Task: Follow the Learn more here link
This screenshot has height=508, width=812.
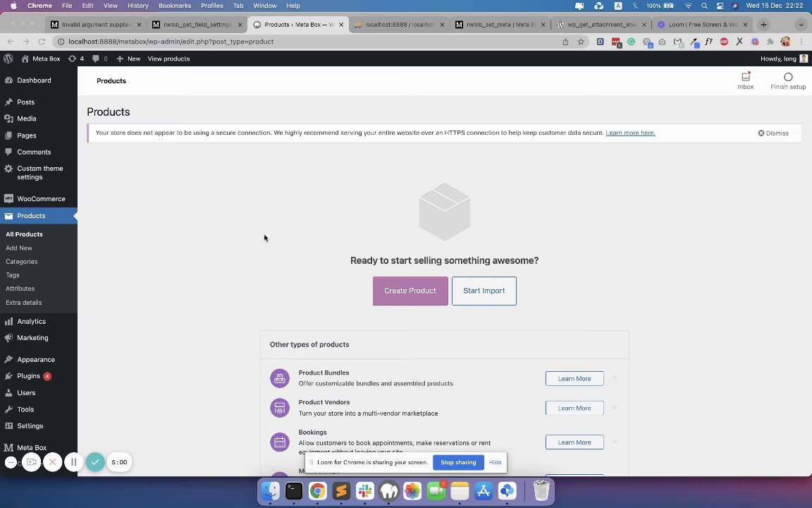Action: point(630,133)
